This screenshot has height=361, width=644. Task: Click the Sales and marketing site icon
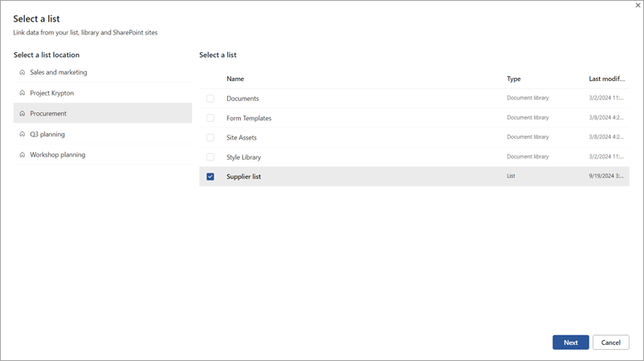(x=22, y=72)
